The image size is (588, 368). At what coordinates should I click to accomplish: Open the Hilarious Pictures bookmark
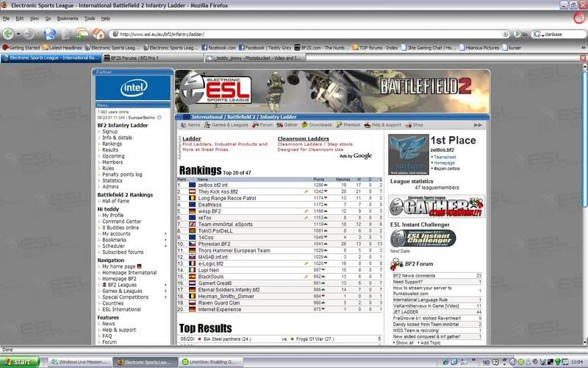tap(480, 48)
